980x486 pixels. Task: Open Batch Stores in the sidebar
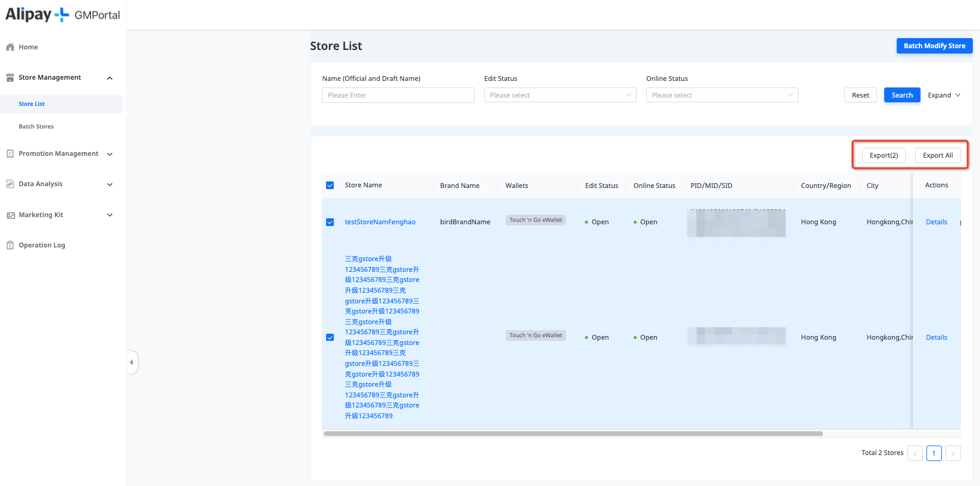36,127
